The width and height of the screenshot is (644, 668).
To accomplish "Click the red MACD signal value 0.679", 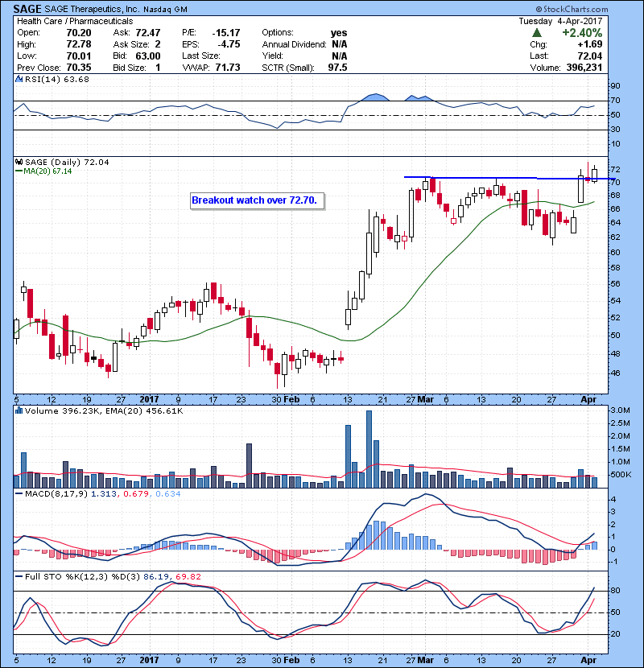I will (x=136, y=494).
